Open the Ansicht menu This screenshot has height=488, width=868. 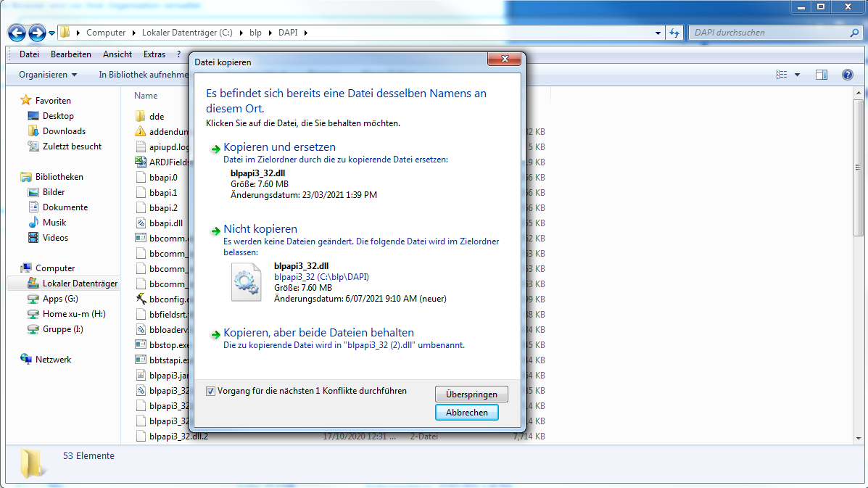click(117, 54)
